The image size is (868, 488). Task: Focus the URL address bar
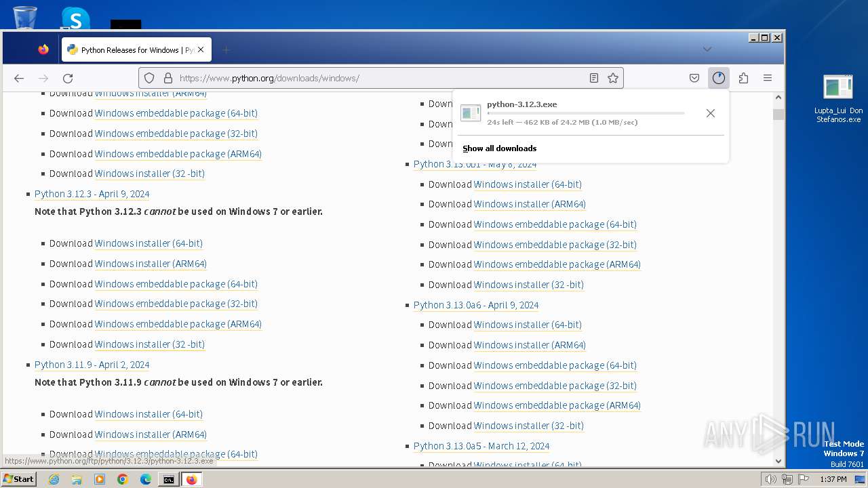pyautogui.click(x=380, y=78)
